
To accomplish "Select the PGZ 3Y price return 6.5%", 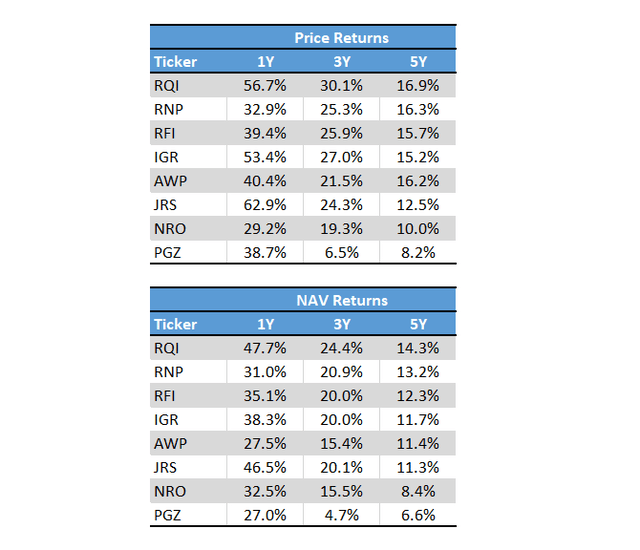I will click(341, 253).
